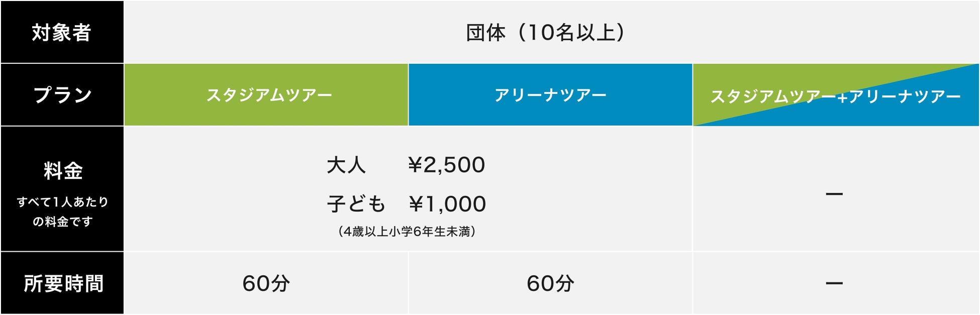Click the 所要時間 row header
This screenshot has width=980, height=315.
click(63, 284)
